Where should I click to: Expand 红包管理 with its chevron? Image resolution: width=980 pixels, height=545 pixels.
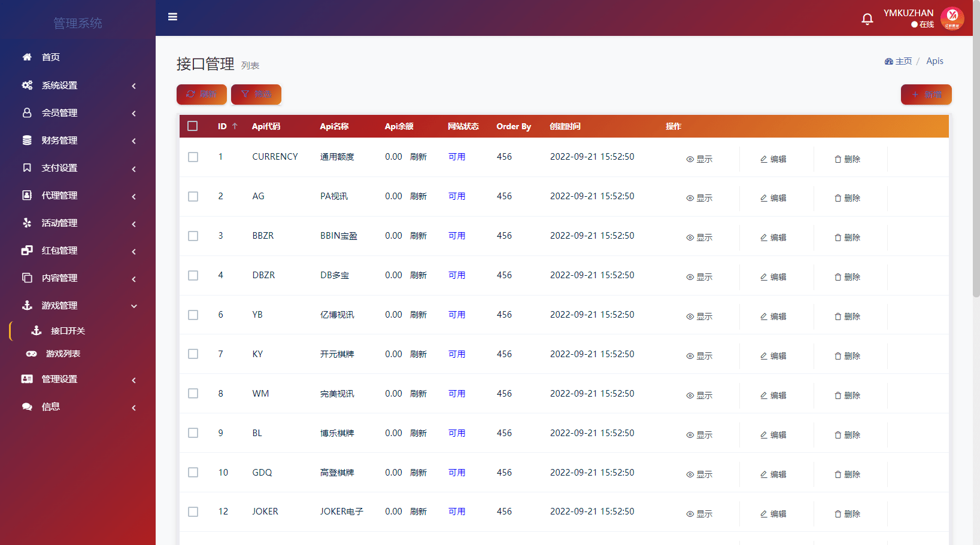coord(134,251)
